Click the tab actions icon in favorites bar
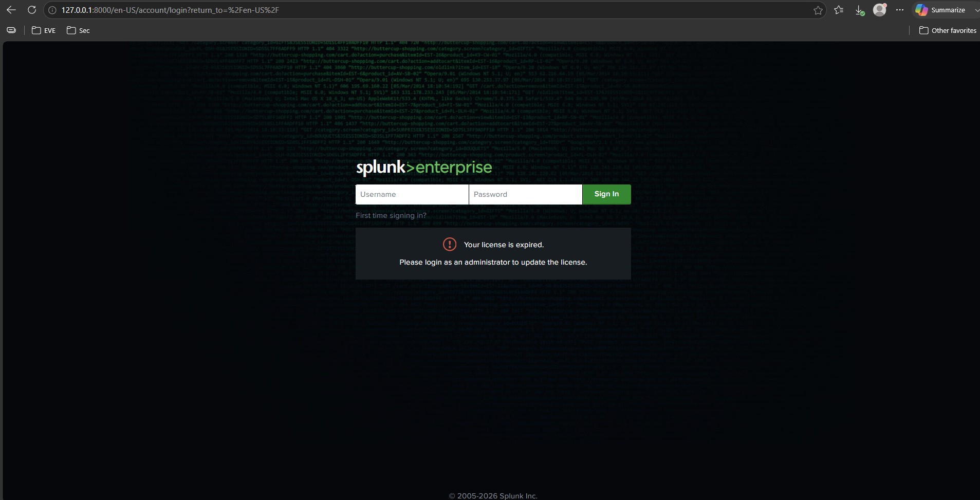The height and width of the screenshot is (500, 980). pyautogui.click(x=11, y=30)
